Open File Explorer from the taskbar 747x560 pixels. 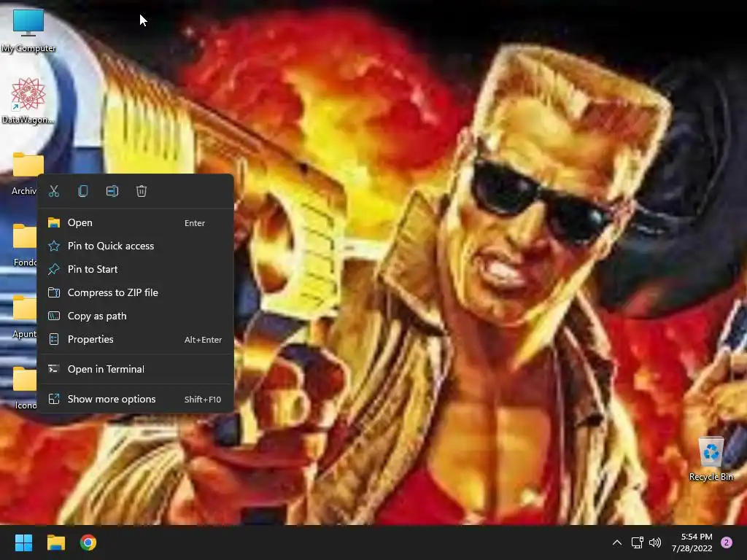click(x=55, y=542)
